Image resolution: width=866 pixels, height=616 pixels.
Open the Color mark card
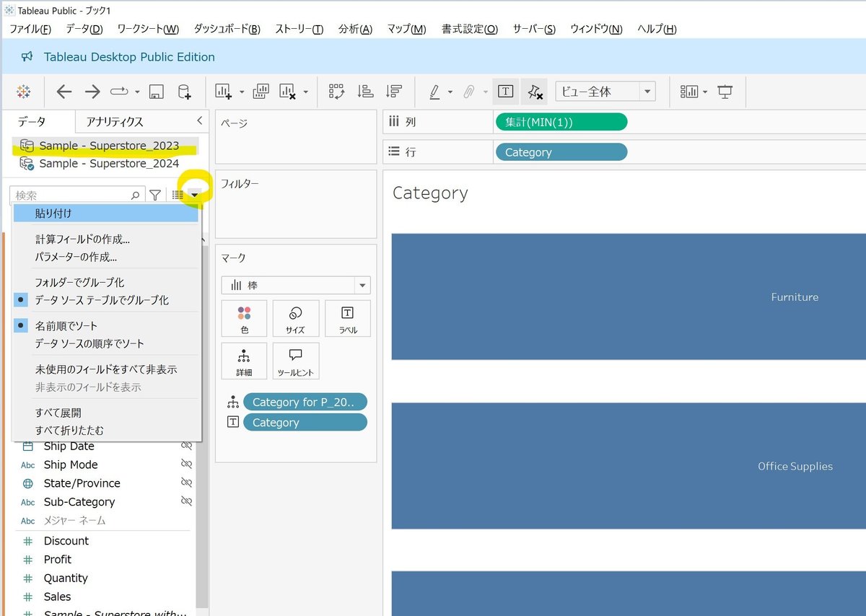(244, 319)
